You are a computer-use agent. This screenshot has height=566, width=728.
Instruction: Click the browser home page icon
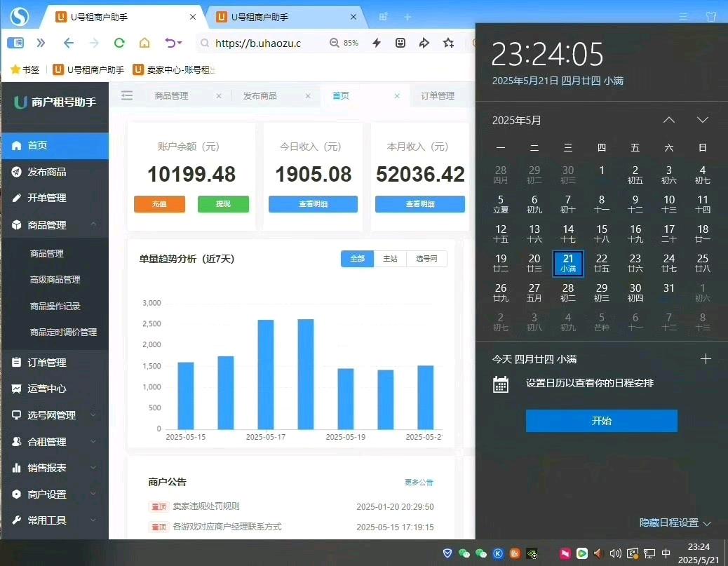[x=144, y=43]
